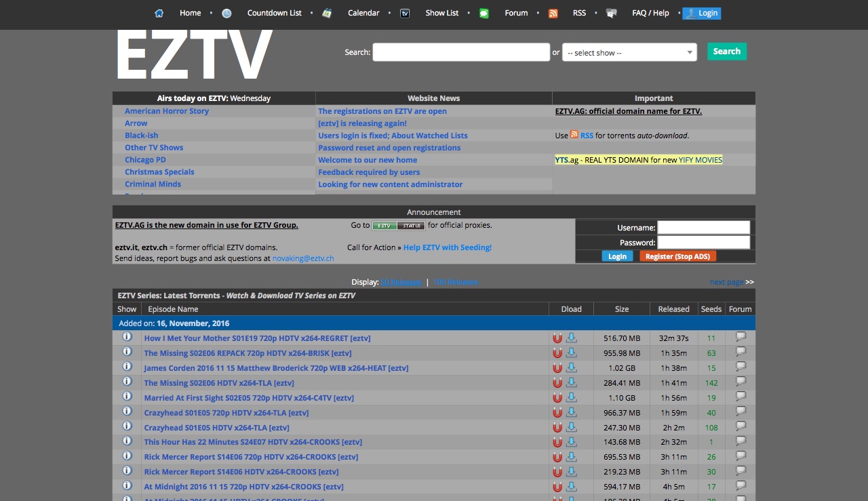Viewport: 868px width, 501px height.
Task: Open the FAQ / Help menu entry
Action: [x=650, y=13]
